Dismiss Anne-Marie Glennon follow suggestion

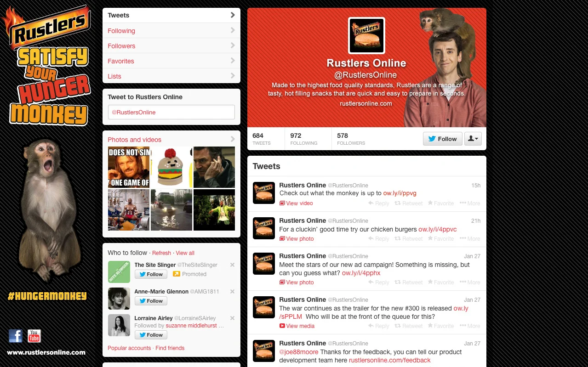[232, 292]
